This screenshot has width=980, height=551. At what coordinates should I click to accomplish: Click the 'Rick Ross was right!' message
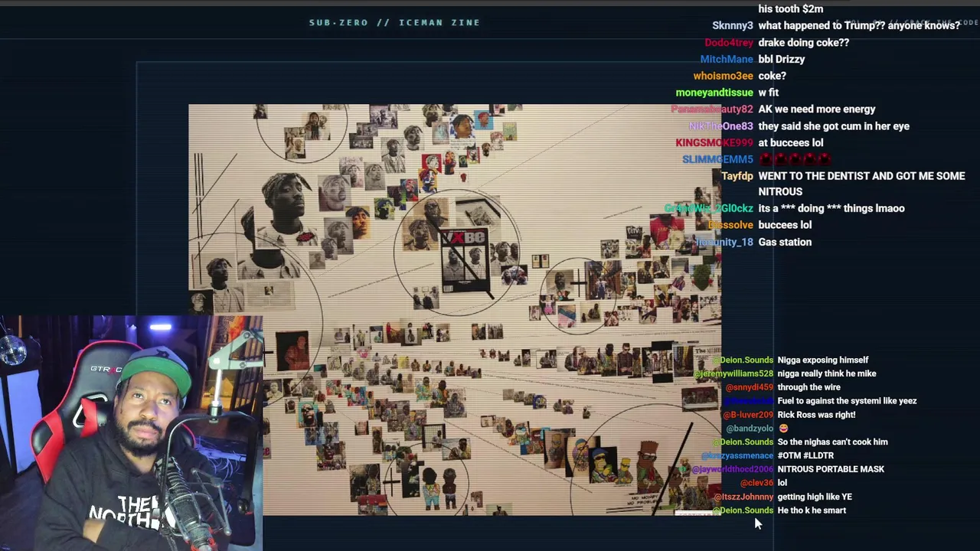pos(816,416)
